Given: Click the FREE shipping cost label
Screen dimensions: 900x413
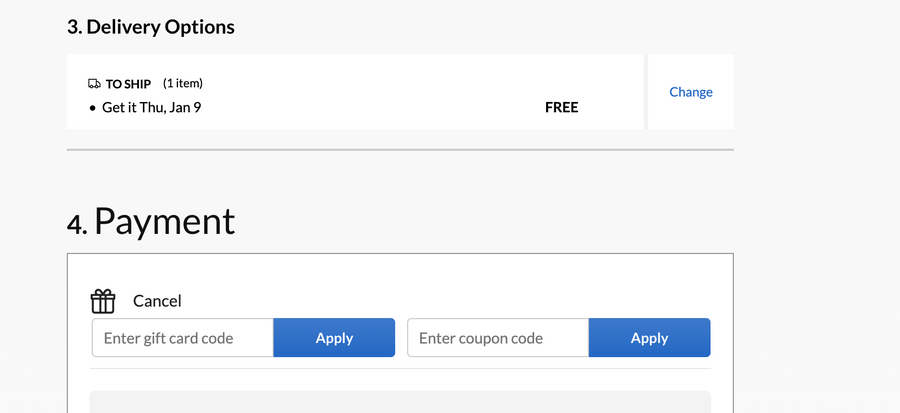Looking at the screenshot, I should point(561,107).
